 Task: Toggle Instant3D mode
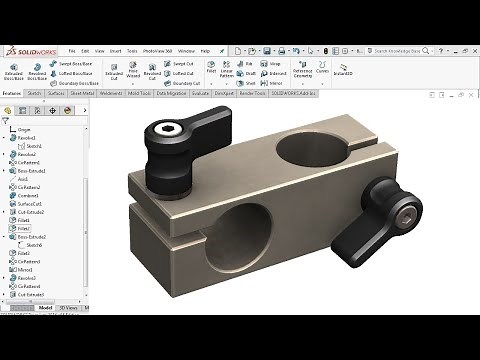(343, 70)
